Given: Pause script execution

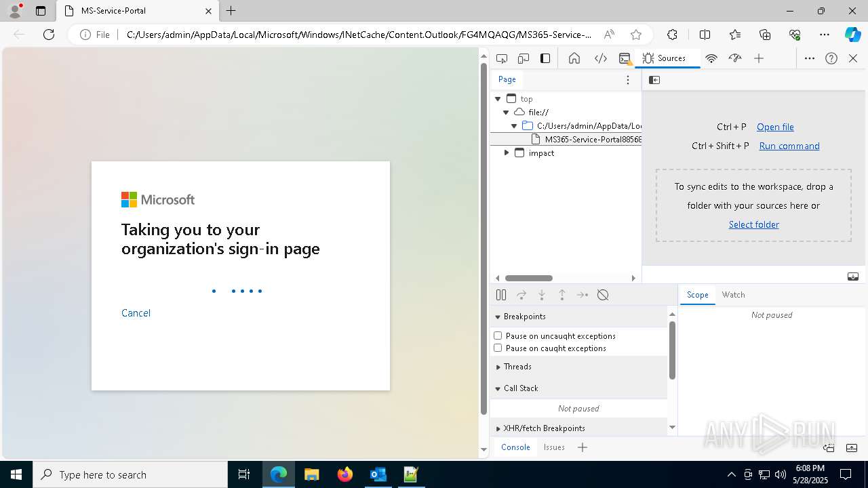Looking at the screenshot, I should pyautogui.click(x=501, y=295).
